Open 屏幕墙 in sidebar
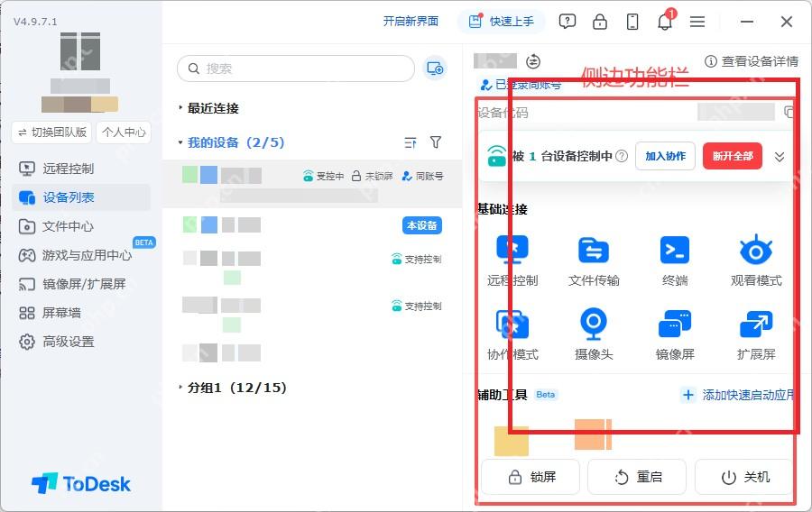This screenshot has width=812, height=512. click(81, 313)
